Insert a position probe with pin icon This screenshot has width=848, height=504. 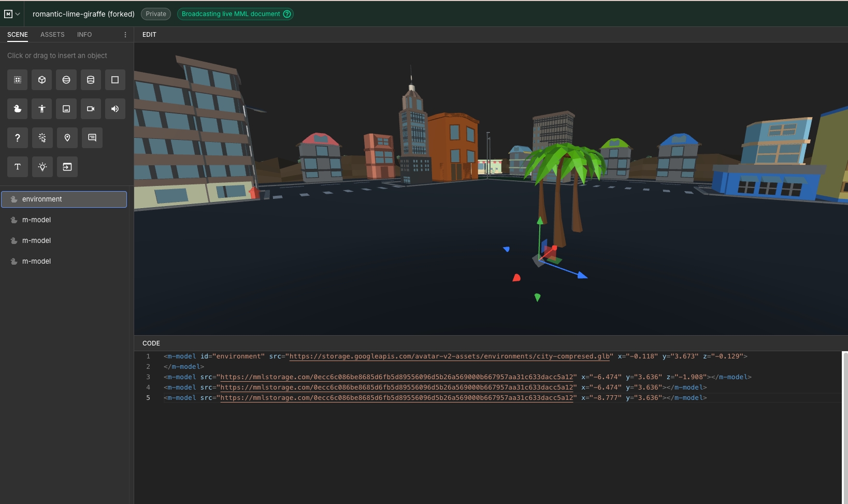(x=67, y=138)
